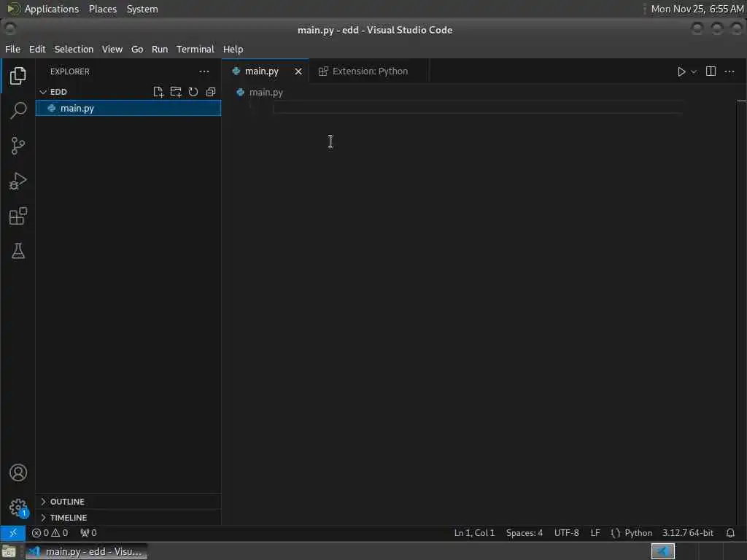The image size is (747, 560).
Task: Switch to the Extension: Python tab
Action: click(x=369, y=71)
